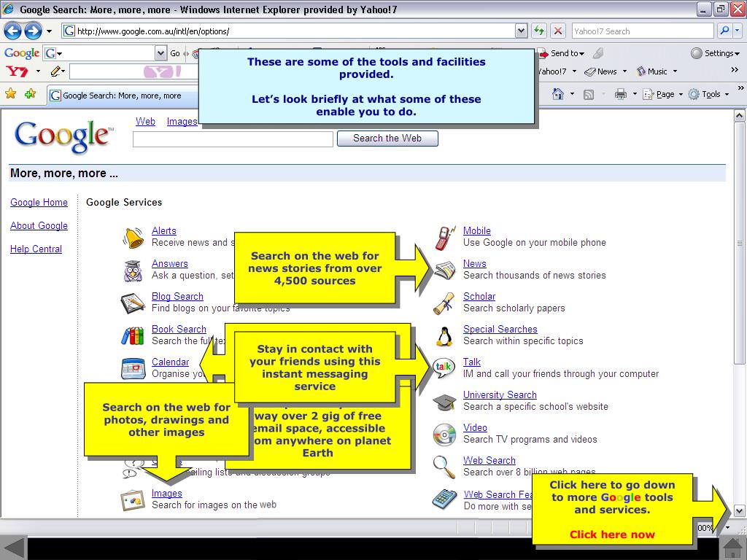Click the Images link above search box
Image resolution: width=747 pixels, height=560 pixels.
point(182,122)
